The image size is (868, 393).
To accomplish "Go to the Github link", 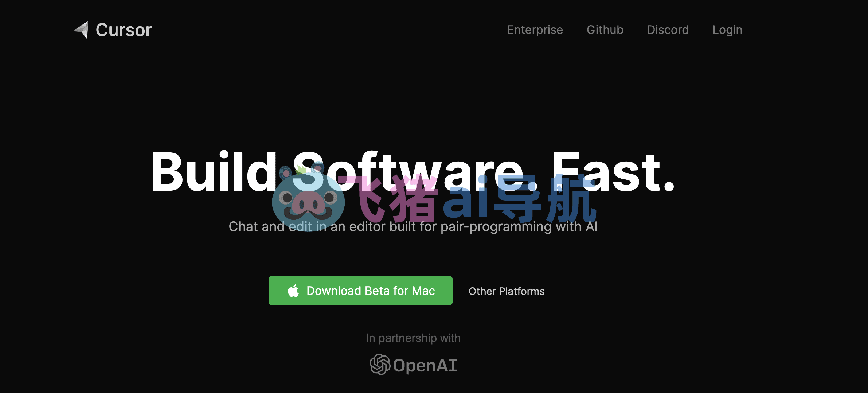I will pyautogui.click(x=605, y=30).
